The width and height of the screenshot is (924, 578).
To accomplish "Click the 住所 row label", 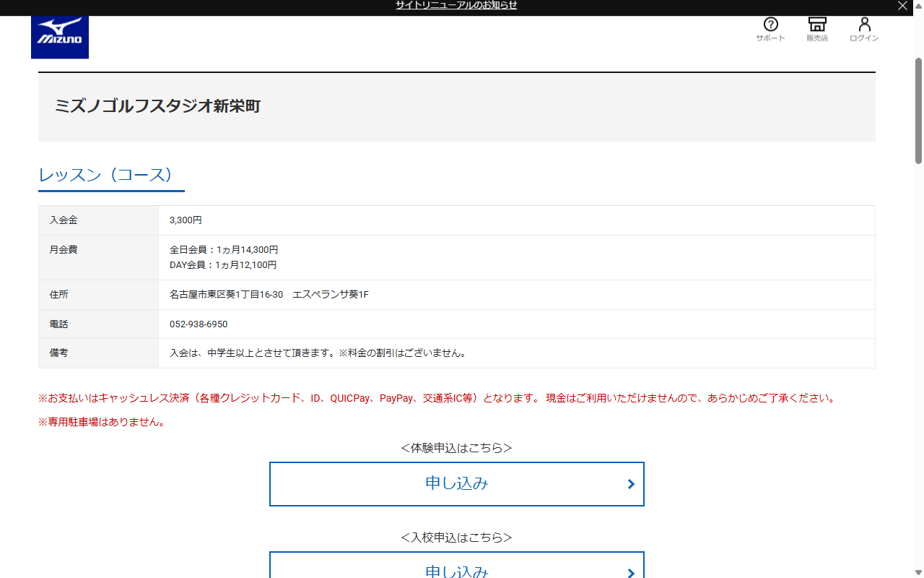I will point(59,295).
